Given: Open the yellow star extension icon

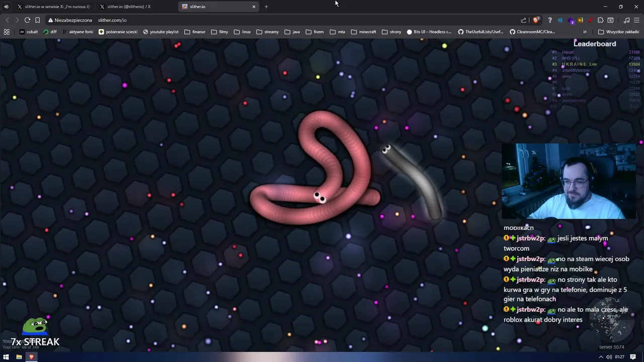Looking at the screenshot, I should [x=581, y=20].
